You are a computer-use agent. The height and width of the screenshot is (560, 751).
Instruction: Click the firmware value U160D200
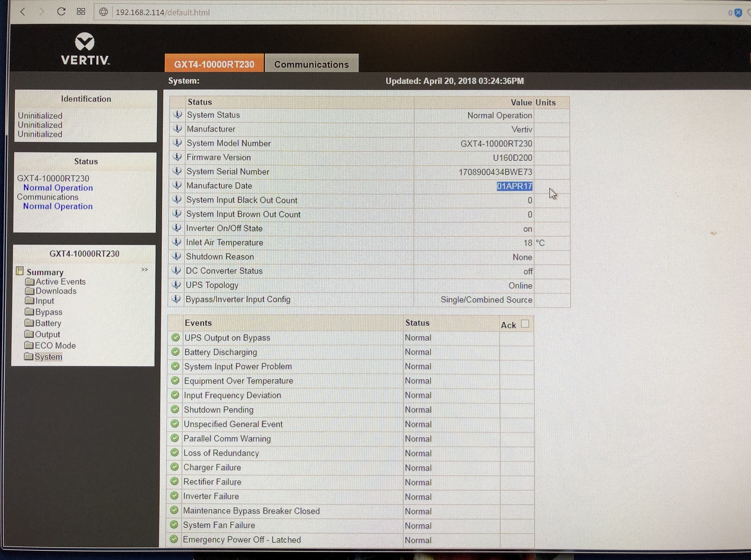pyautogui.click(x=512, y=158)
